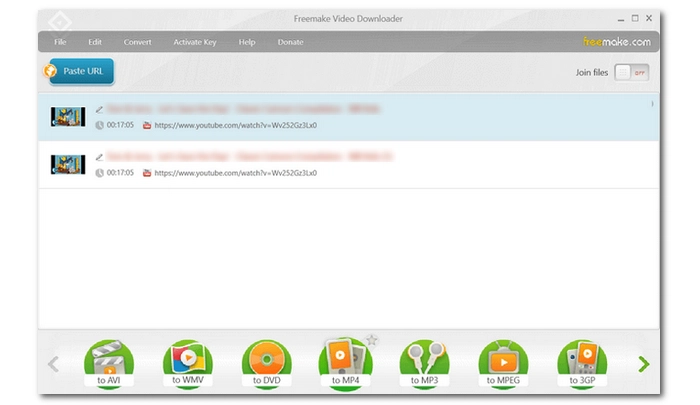Click the 00:17:05 duration in second row
This screenshot has height=405, width=700.
tap(120, 173)
